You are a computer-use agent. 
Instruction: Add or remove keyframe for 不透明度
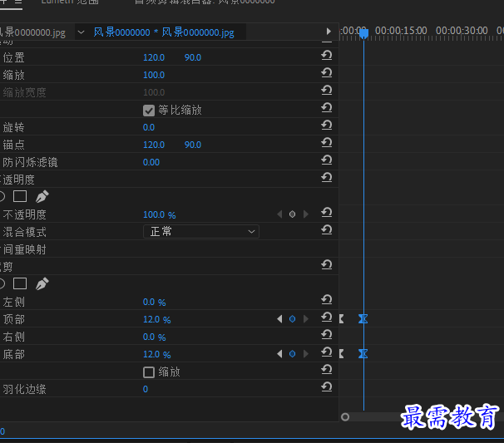[292, 214]
